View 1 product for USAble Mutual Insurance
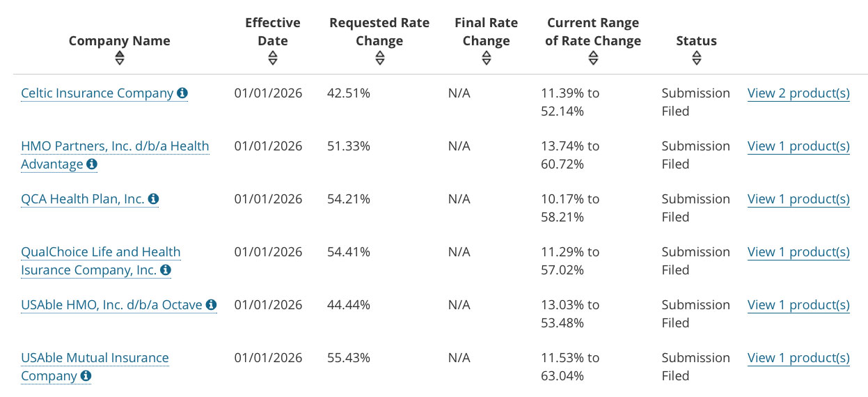This screenshot has height=397, width=868. point(798,358)
